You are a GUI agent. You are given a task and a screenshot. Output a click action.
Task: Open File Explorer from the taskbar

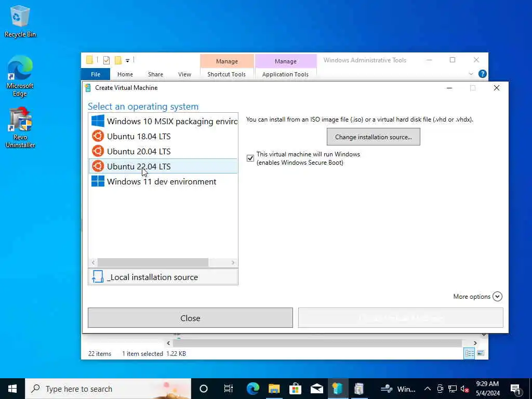tap(274, 389)
